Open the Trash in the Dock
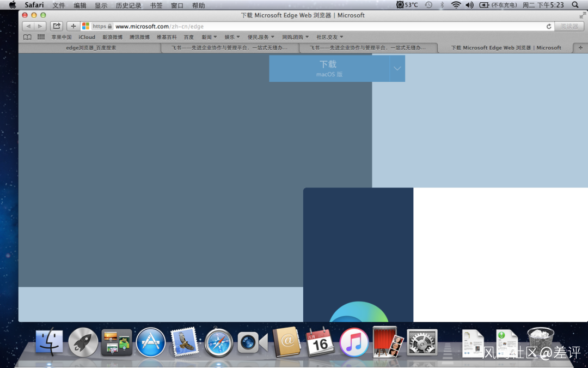 coord(541,341)
